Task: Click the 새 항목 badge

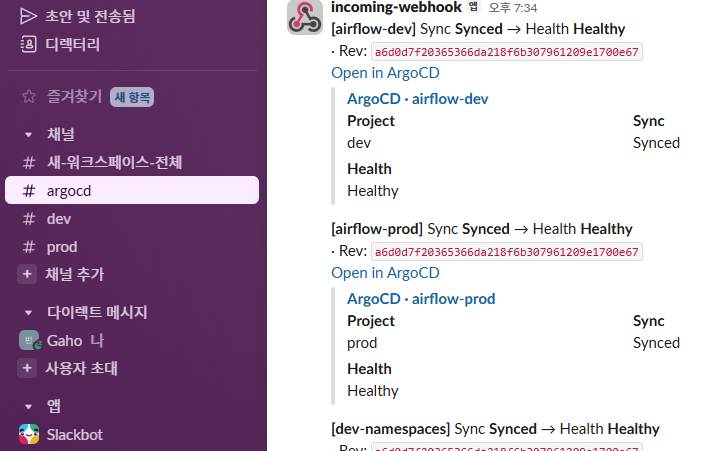Action: click(132, 97)
